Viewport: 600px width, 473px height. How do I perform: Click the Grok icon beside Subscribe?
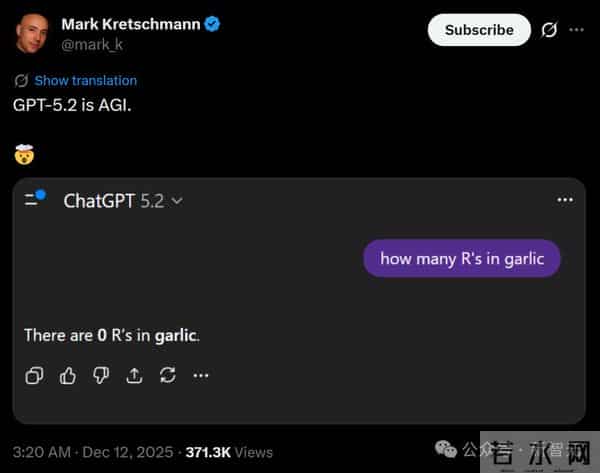pos(549,30)
